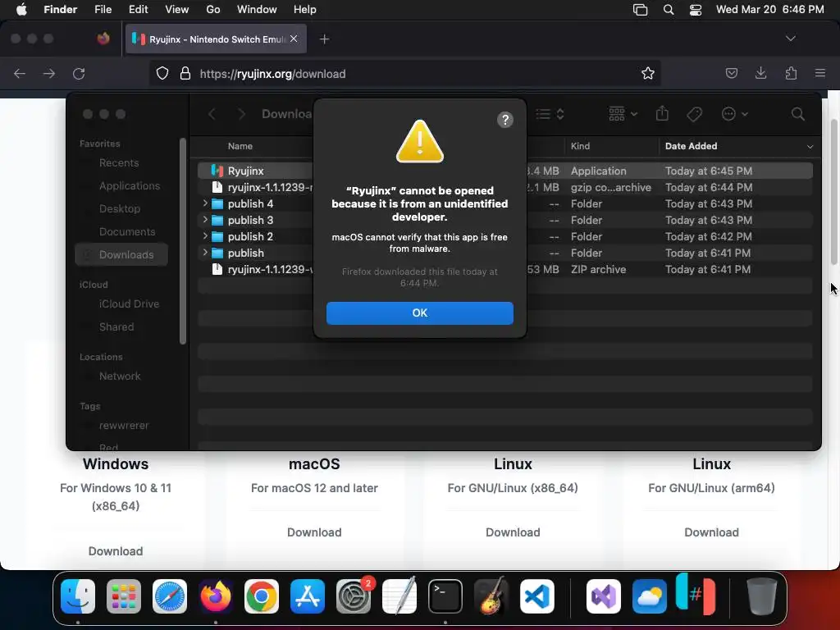Click the Finder tag icon

pos(694,114)
